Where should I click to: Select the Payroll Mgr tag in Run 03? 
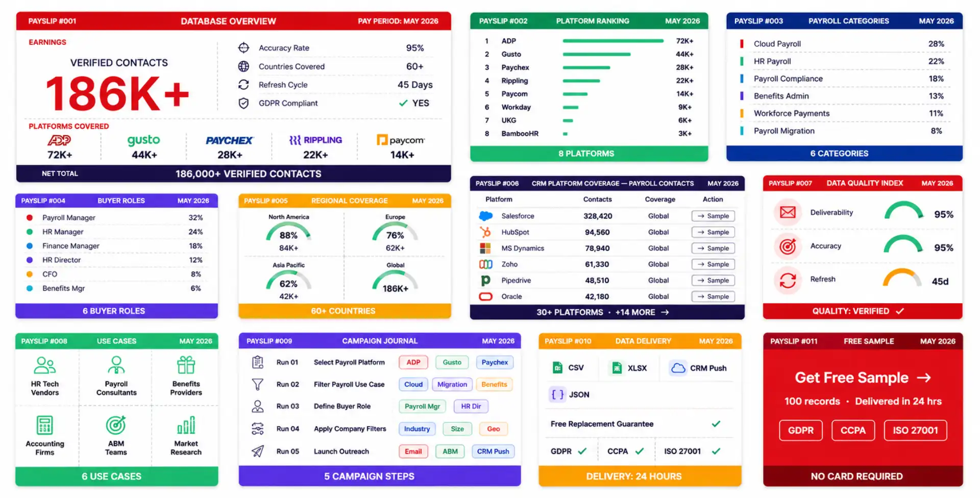(x=422, y=407)
